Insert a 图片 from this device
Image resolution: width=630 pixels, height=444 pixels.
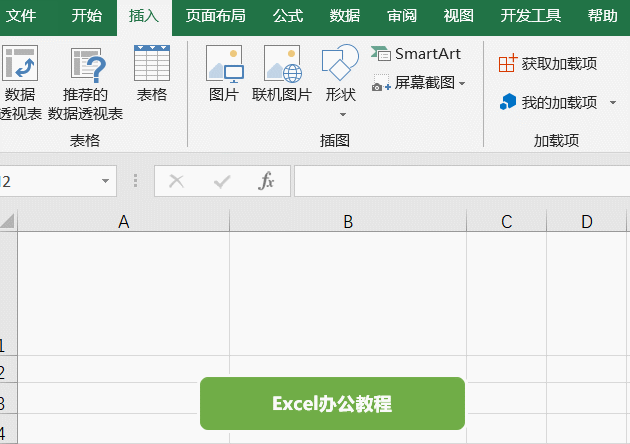224,73
